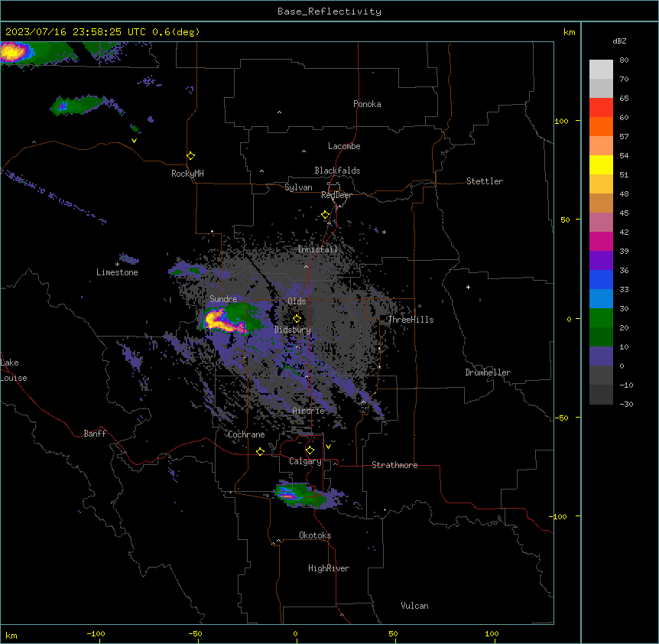659x644 pixels.
Task: Click the yellow diamond marker above RockyMH
Action: click(191, 156)
